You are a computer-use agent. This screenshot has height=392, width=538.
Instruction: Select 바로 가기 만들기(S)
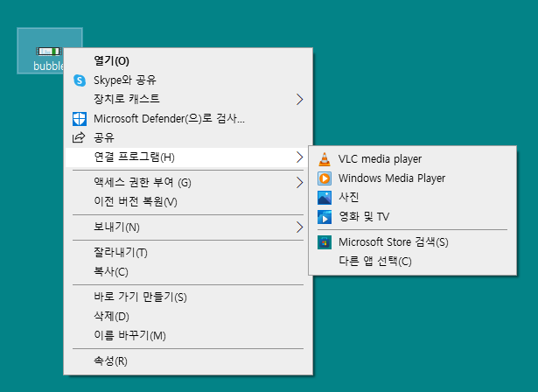click(188, 297)
